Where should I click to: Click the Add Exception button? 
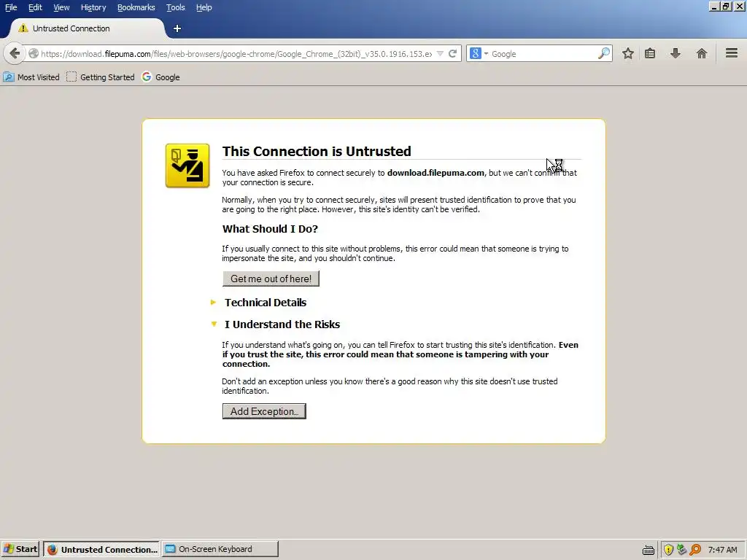(x=264, y=411)
